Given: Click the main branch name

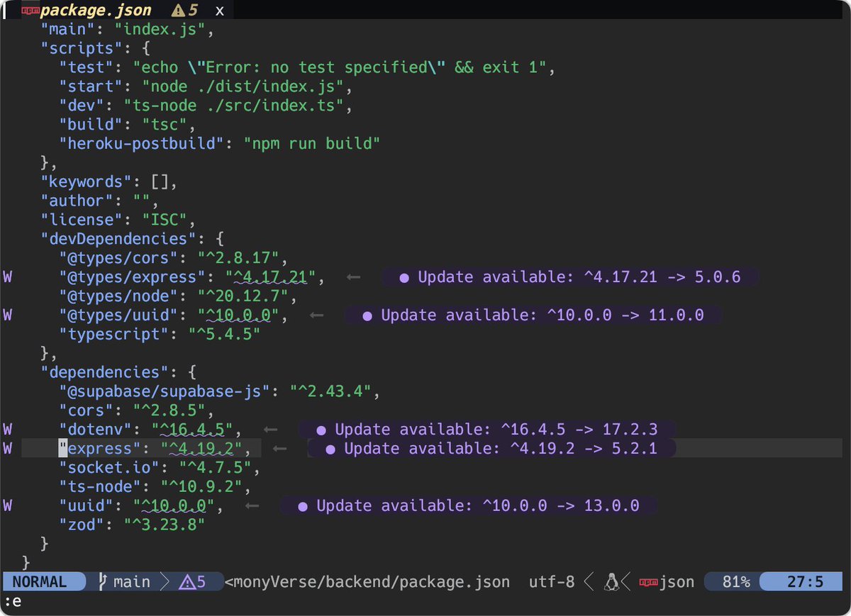Looking at the screenshot, I should pos(132,582).
